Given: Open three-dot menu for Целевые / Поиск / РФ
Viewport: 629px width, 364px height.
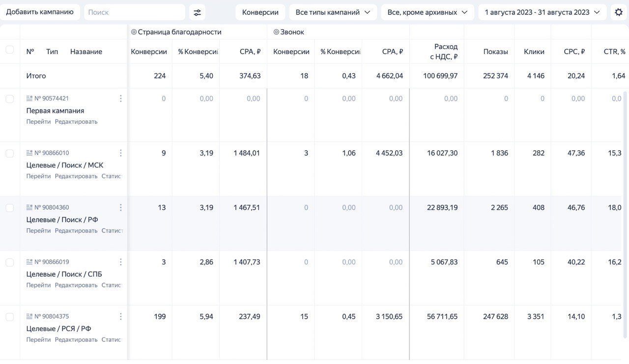Looking at the screenshot, I should [120, 208].
